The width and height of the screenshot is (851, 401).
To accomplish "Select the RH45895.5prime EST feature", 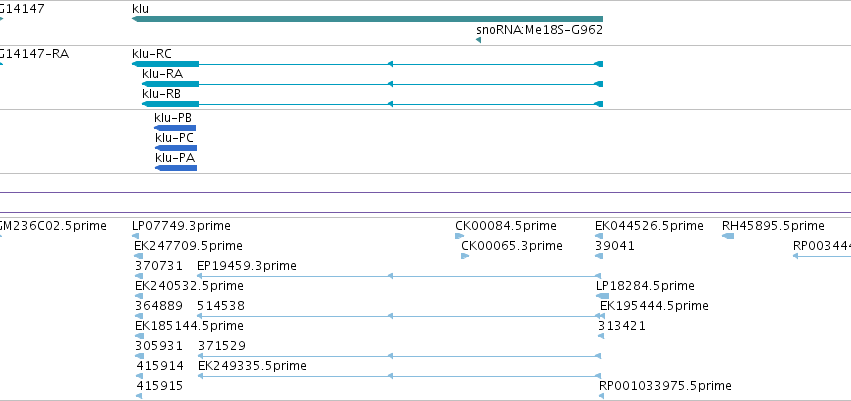I will (x=728, y=236).
